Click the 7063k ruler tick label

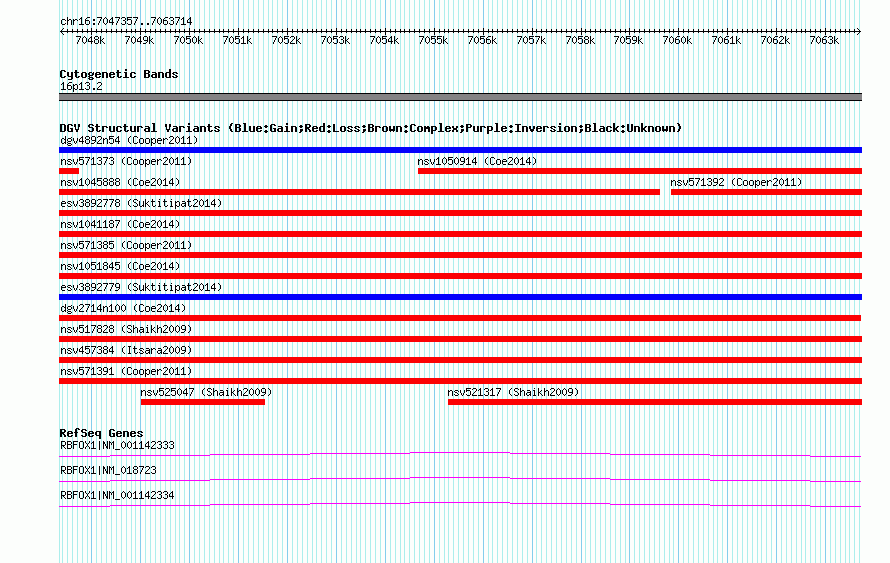824,40
